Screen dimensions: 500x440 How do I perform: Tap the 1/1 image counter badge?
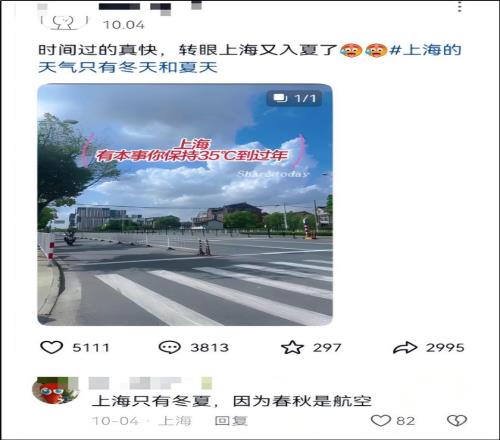point(294,98)
